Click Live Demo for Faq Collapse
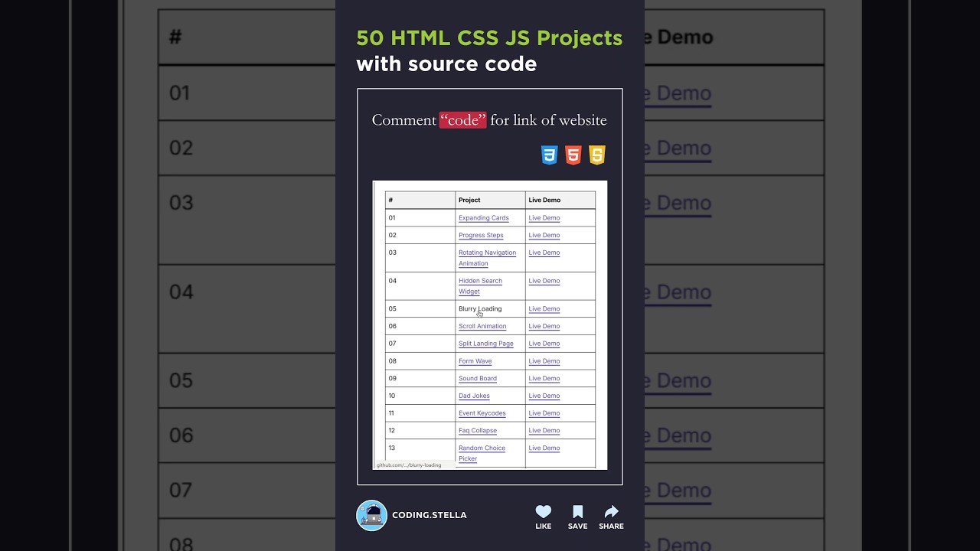This screenshot has height=551, width=980. 544,431
